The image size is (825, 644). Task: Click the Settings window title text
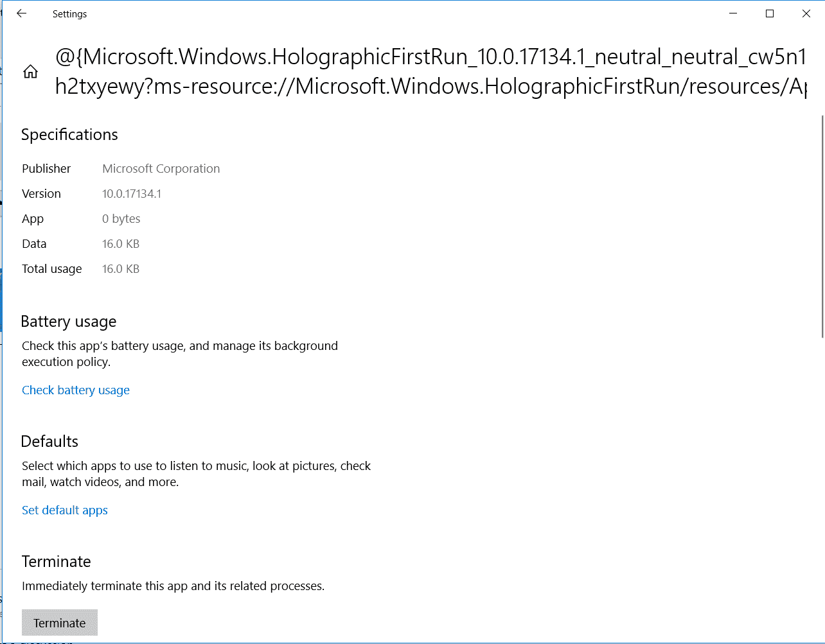[x=69, y=14]
